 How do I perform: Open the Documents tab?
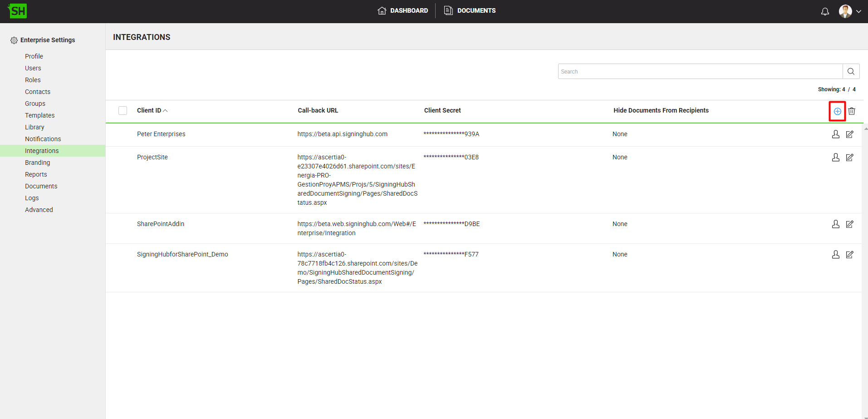pos(470,10)
